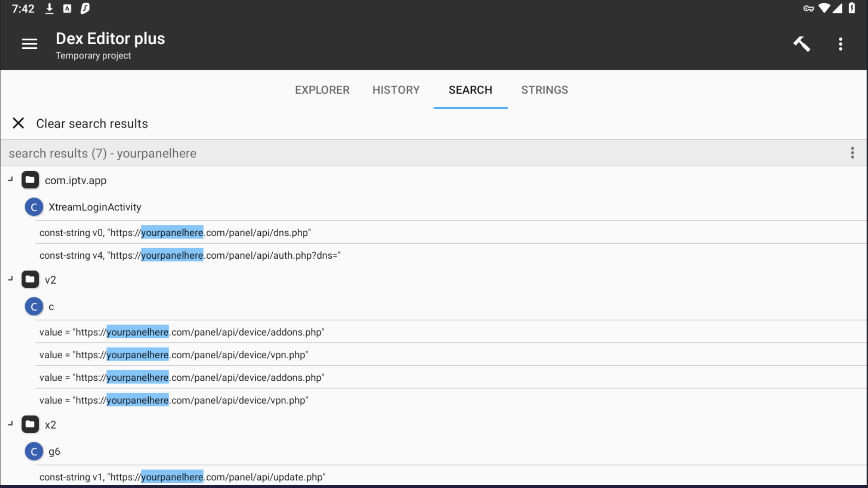Select the com.iptv.app package name
The height and width of the screenshot is (488, 868).
point(76,180)
